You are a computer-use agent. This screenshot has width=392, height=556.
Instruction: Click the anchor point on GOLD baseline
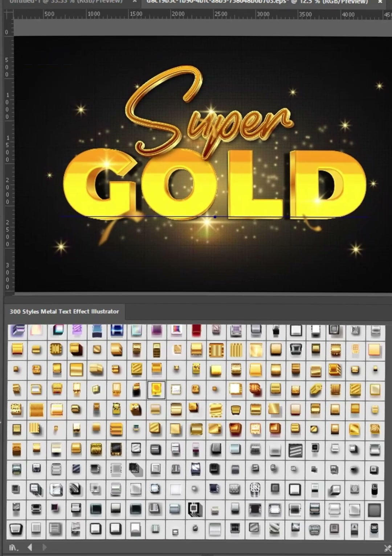[x=215, y=217]
